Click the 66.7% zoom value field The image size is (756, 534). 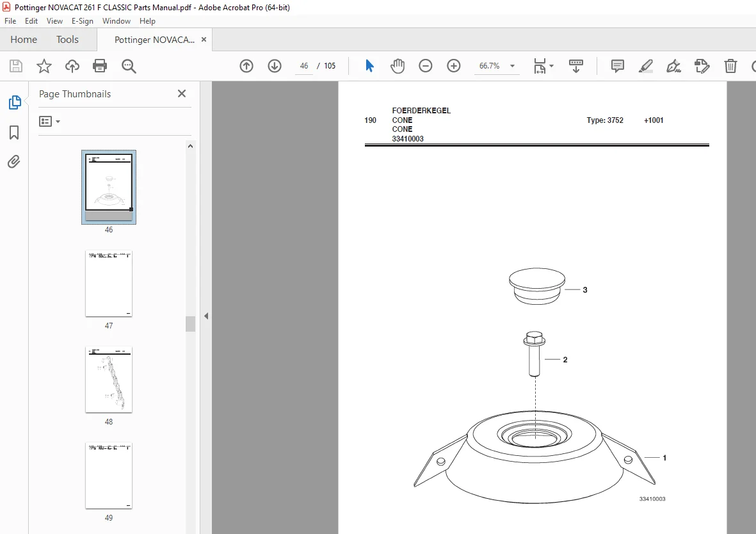[489, 65]
